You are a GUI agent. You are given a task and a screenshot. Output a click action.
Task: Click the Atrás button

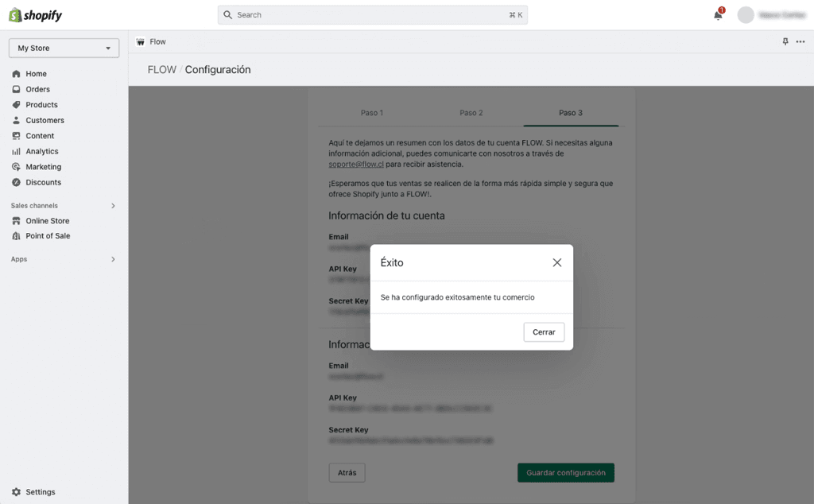pyautogui.click(x=347, y=473)
